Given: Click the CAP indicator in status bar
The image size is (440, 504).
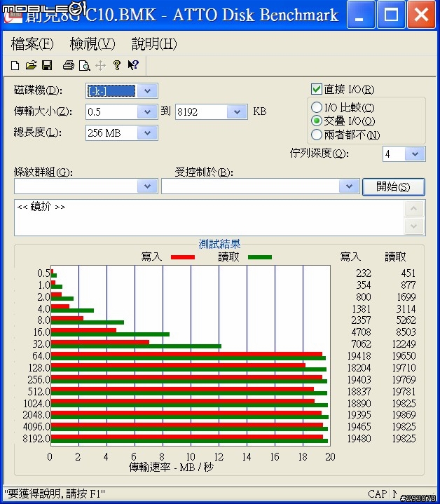Looking at the screenshot, I should [378, 493].
